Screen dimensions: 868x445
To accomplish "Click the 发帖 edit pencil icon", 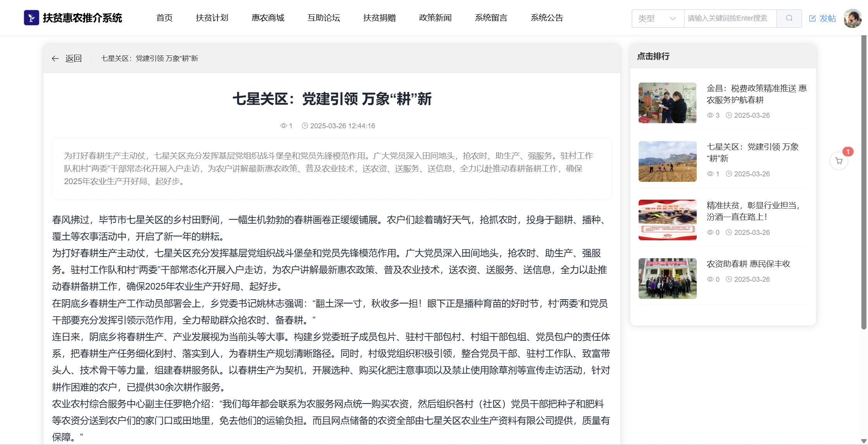I will [x=813, y=18].
